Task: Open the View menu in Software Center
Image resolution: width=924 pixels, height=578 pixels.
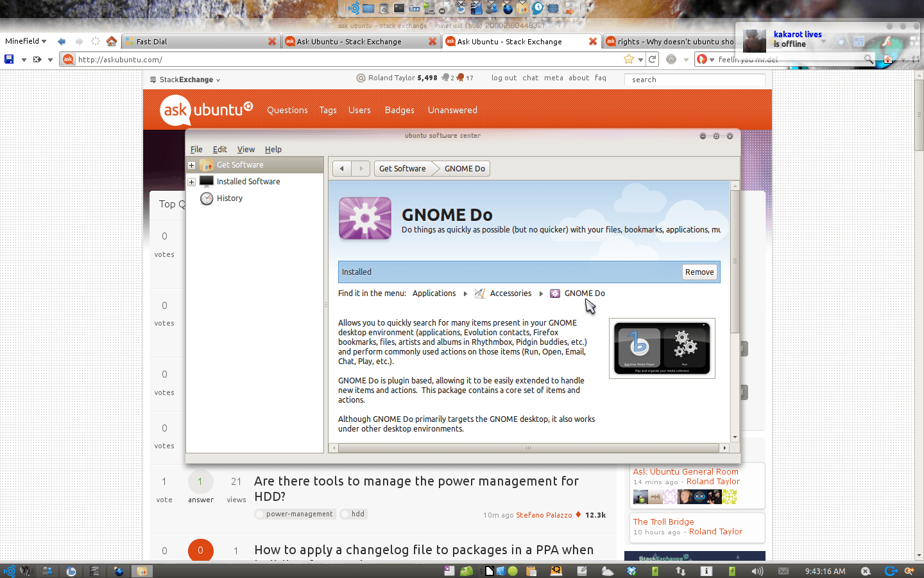Action: pyautogui.click(x=246, y=149)
